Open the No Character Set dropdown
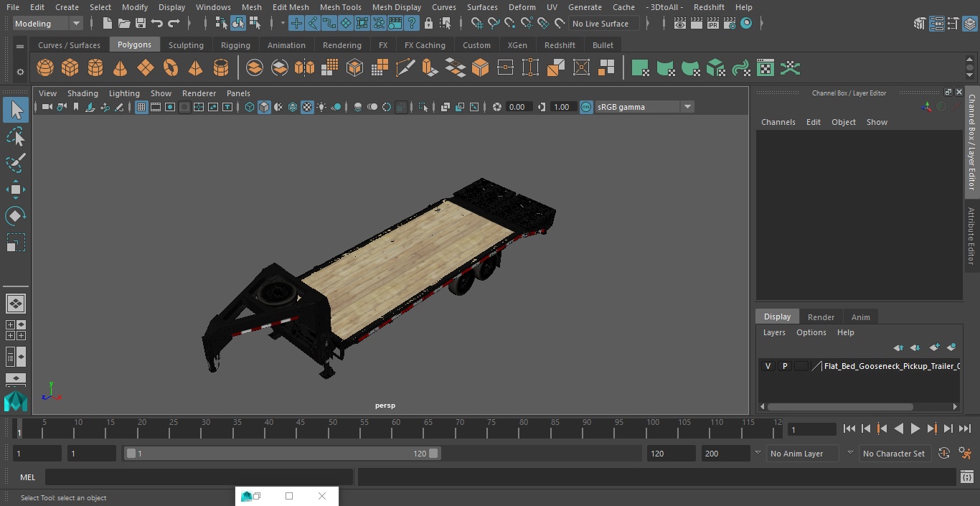Screen dimensions: 980x506 point(895,454)
